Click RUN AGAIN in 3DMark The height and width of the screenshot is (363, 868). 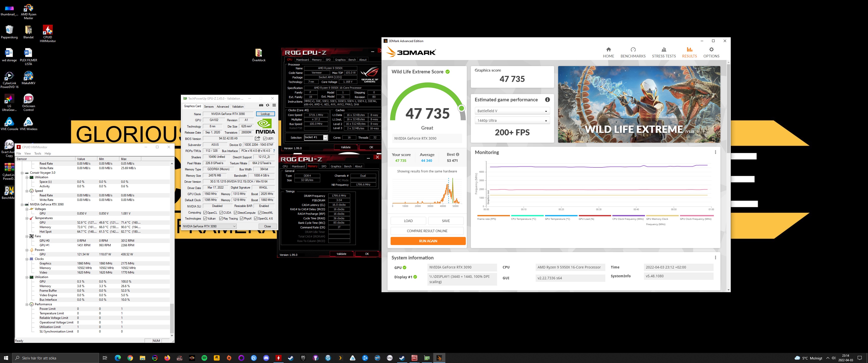point(428,241)
